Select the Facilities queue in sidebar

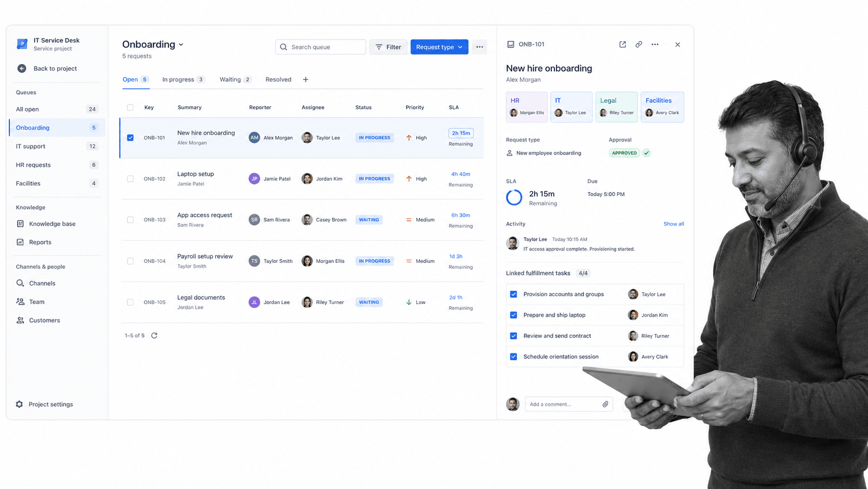coord(57,183)
